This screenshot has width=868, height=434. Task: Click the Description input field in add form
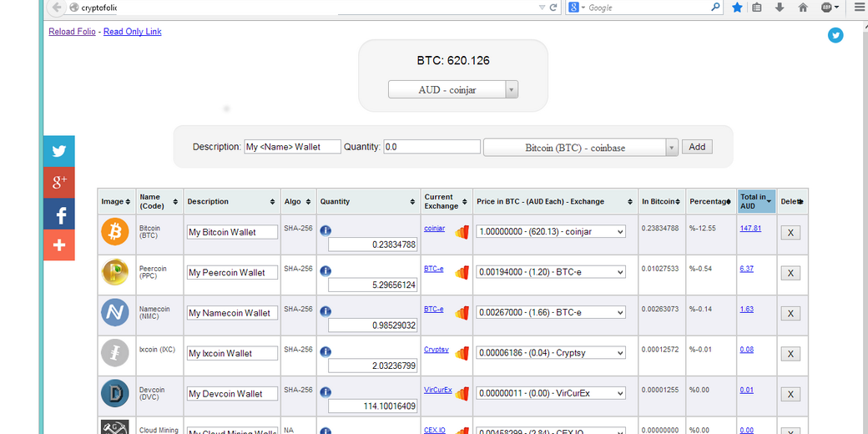(x=292, y=147)
